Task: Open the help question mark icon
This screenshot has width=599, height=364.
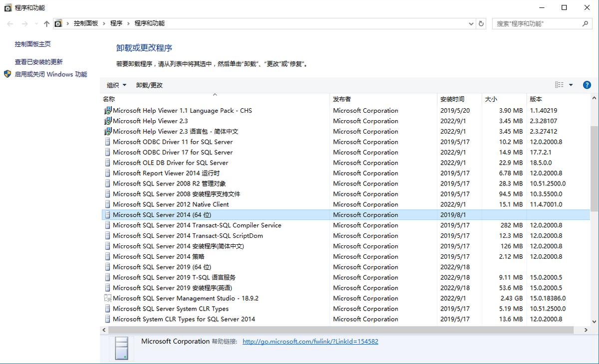Action: (x=587, y=85)
